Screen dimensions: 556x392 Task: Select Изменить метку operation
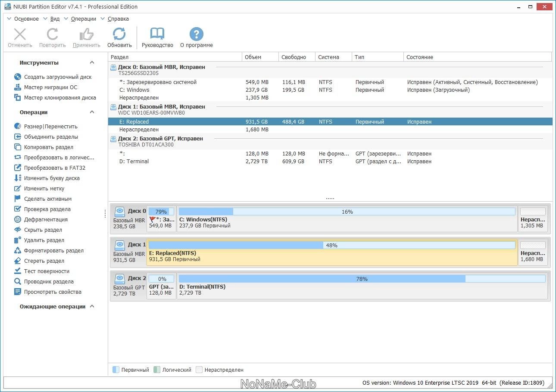(x=39, y=189)
